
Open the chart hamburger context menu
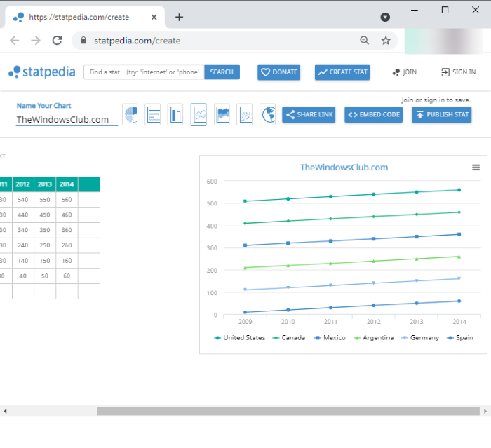pyautogui.click(x=476, y=168)
